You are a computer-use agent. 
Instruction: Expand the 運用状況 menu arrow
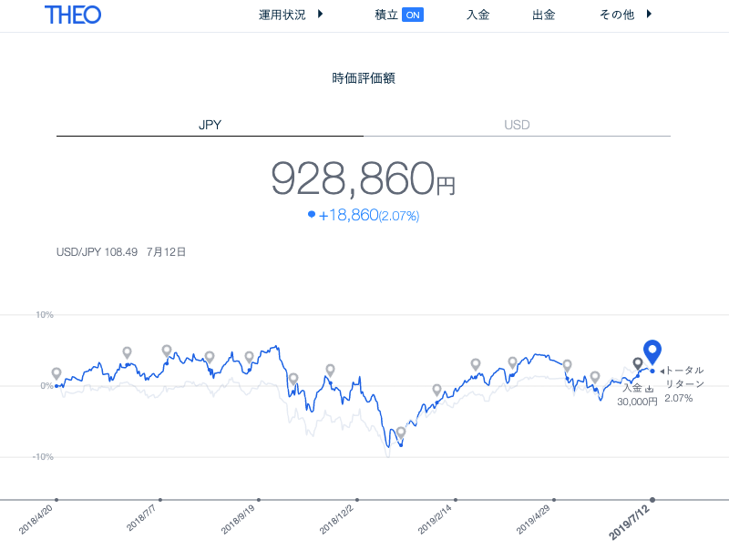tap(320, 15)
